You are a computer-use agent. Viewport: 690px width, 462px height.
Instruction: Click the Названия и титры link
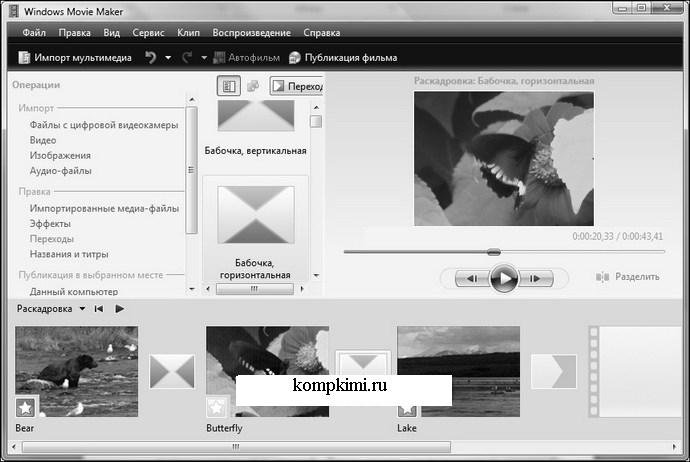pos(69,254)
